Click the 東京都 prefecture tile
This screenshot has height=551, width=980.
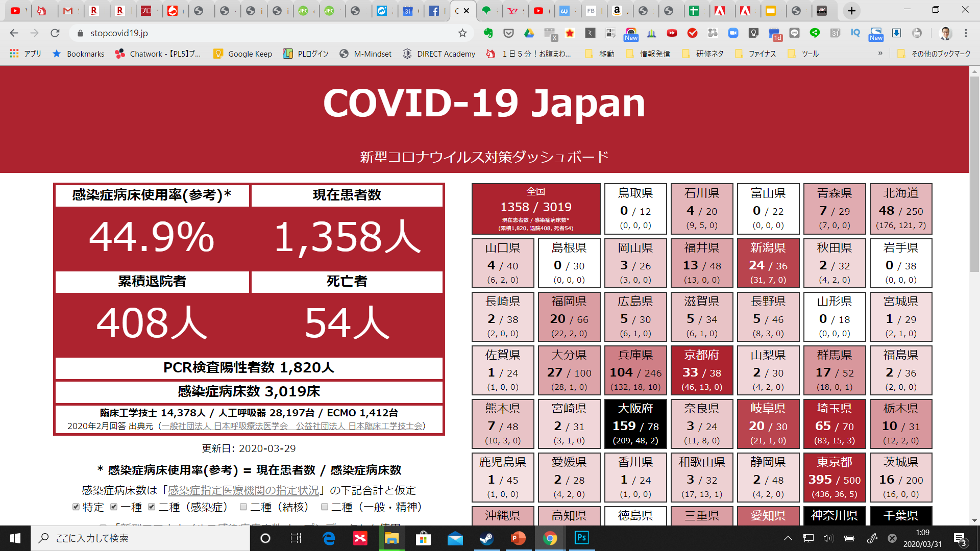tap(834, 478)
